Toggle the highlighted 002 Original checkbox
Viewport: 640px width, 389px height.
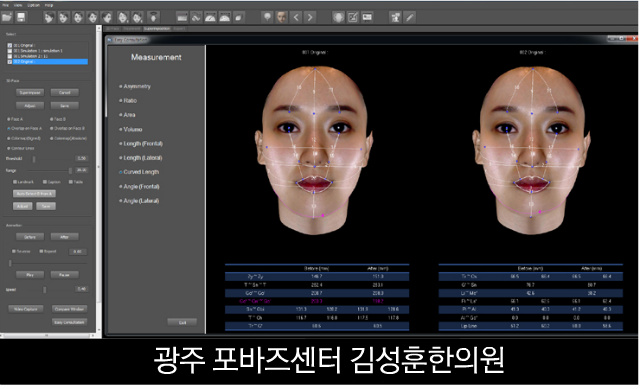tap(9, 62)
